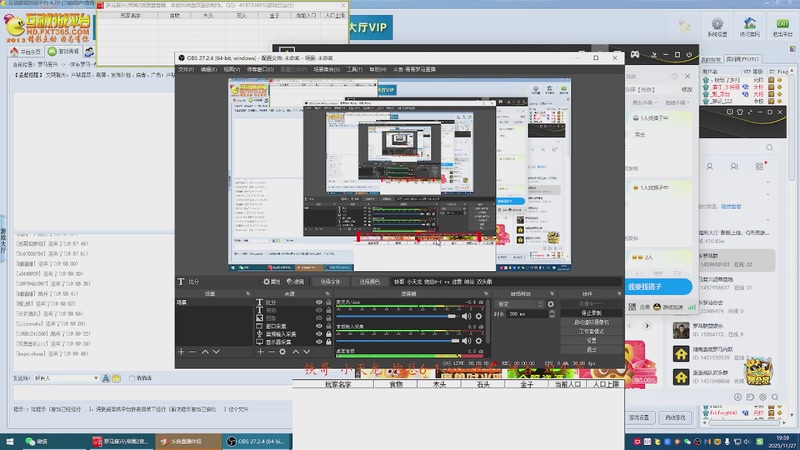This screenshot has height=450, width=800.
Task: Open 访问官网 icon on platform window
Action: (749, 28)
